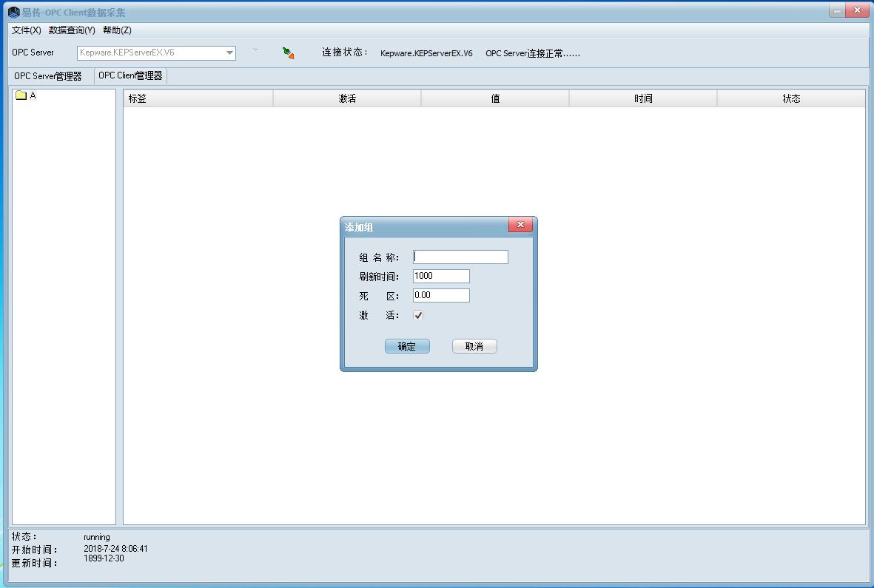Viewport: 874px width, 588px height.
Task: Select the OPC Client管理器 tab
Action: click(x=130, y=75)
